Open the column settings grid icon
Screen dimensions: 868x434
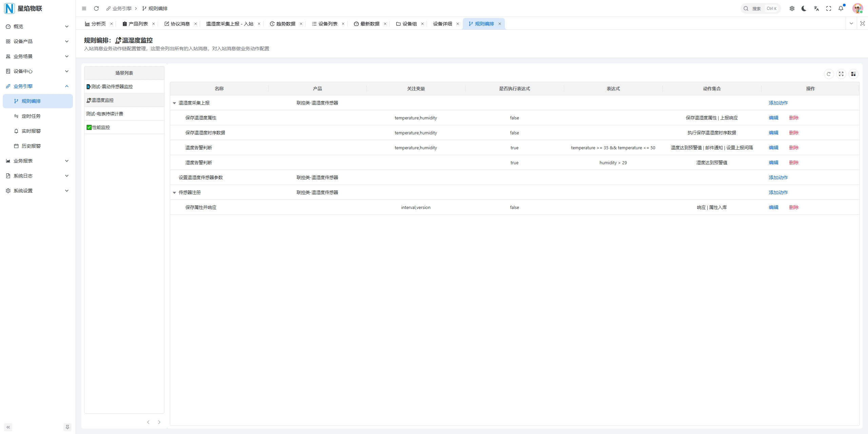click(x=853, y=74)
